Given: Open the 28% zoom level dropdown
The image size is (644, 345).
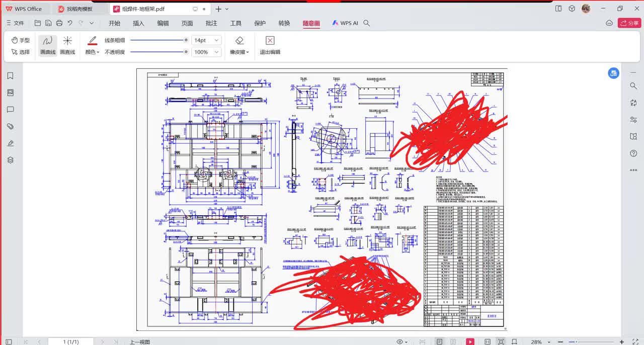Looking at the screenshot, I should (x=540, y=342).
